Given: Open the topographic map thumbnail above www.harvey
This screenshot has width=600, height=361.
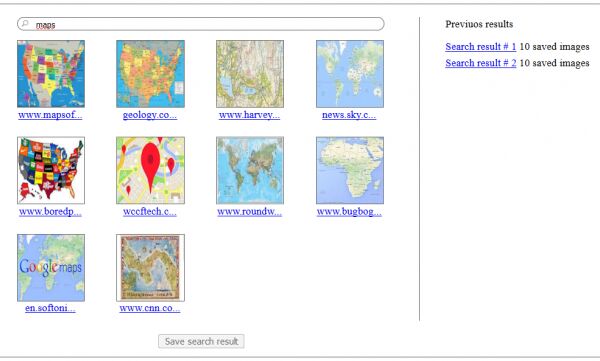Looking at the screenshot, I should (250, 74).
